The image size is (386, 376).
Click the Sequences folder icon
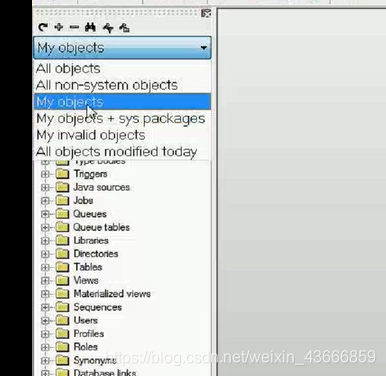click(62, 307)
